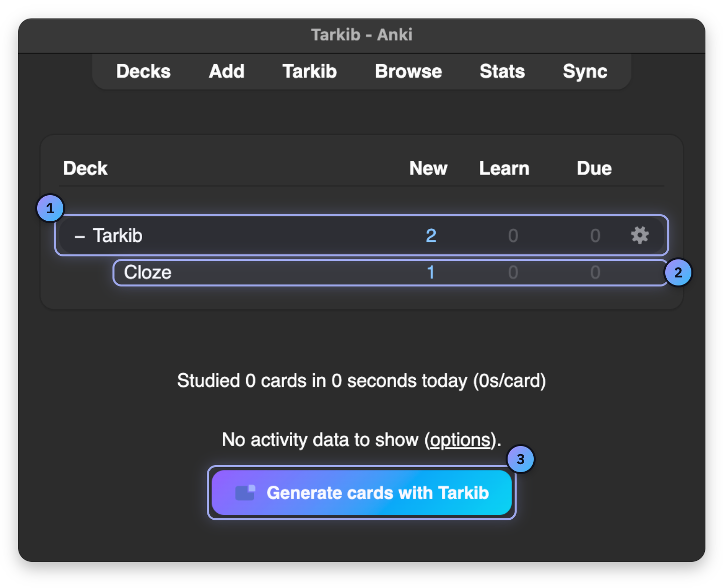The height and width of the screenshot is (588, 723).
Task: Click Generate cards with Tarkib button
Action: (361, 493)
